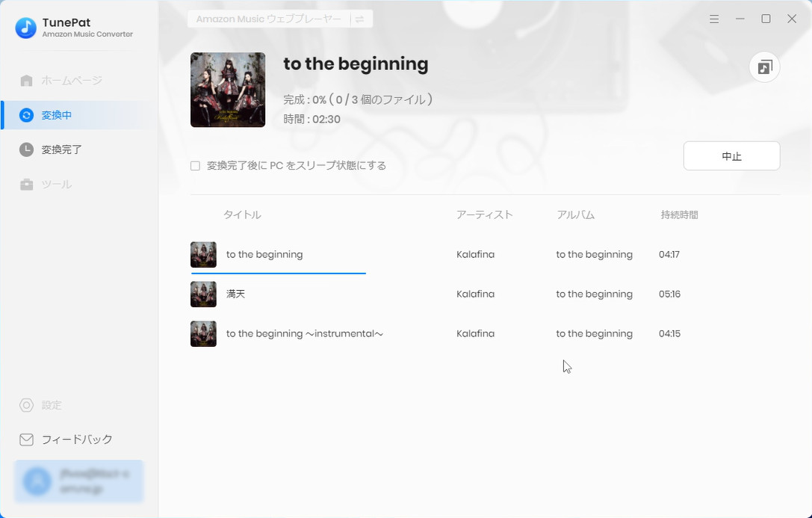Click duration 05:16
Screen dimensions: 812x518
click(x=669, y=295)
